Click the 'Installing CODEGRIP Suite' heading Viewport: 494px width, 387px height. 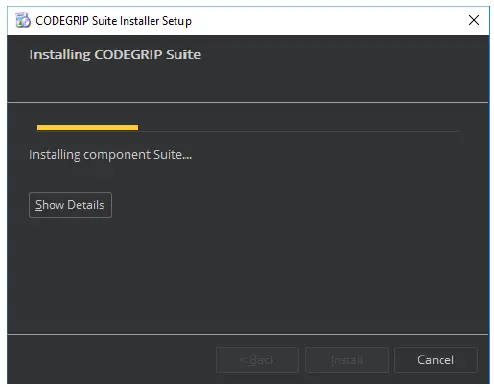pos(115,55)
